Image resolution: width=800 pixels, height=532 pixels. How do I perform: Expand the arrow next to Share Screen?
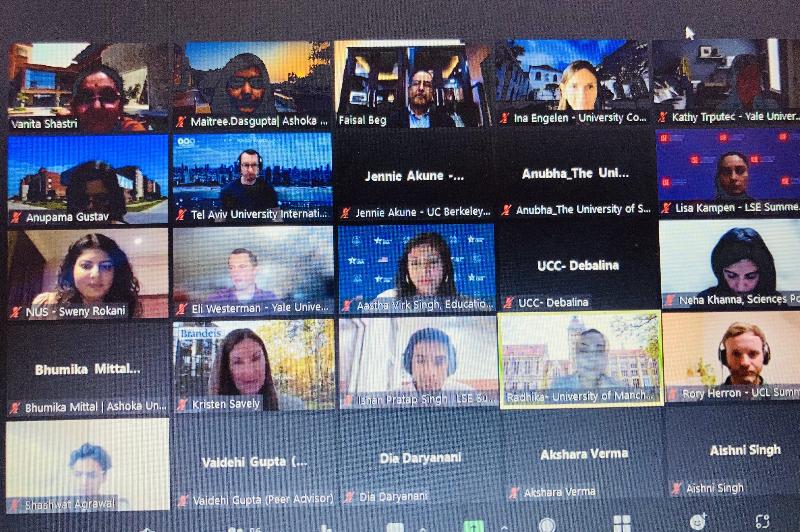(x=504, y=528)
